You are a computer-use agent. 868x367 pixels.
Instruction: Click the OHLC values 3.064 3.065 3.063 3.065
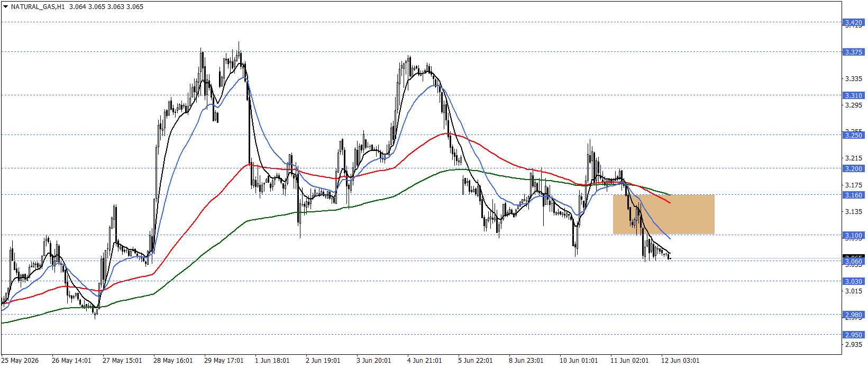point(106,7)
